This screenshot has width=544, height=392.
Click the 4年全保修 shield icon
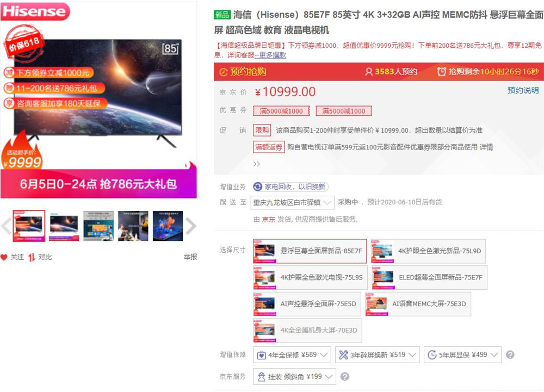click(261, 355)
